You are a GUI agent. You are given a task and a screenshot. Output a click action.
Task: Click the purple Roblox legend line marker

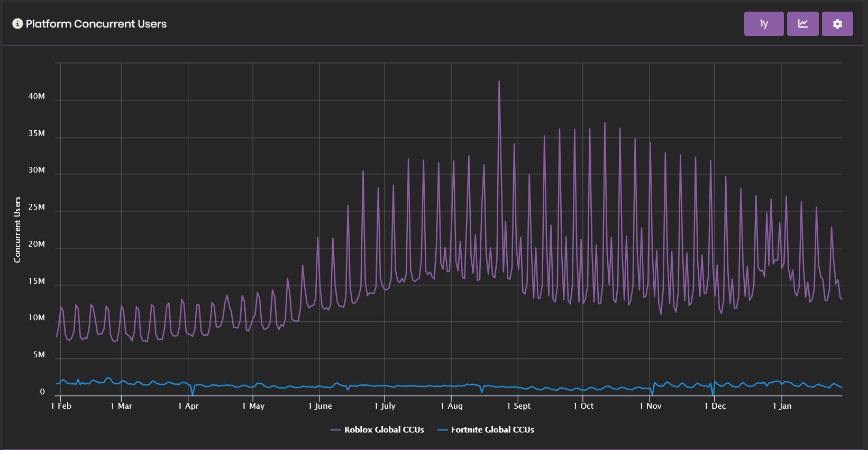(336, 430)
